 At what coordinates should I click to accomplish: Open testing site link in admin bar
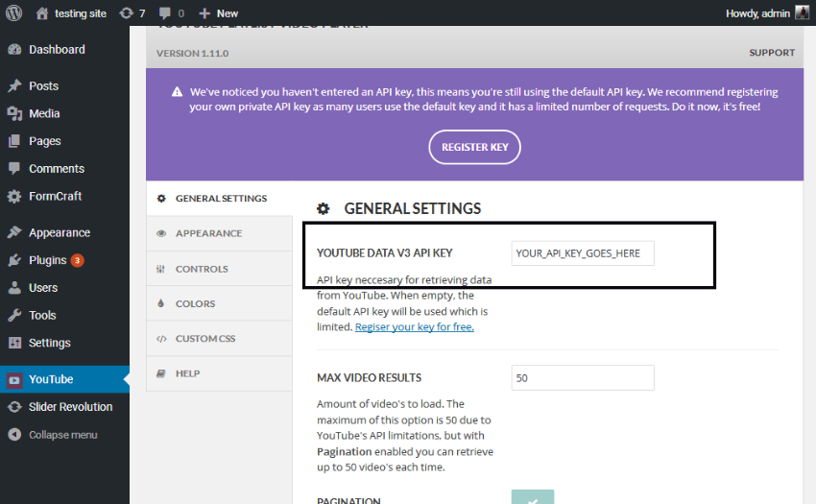(80, 13)
